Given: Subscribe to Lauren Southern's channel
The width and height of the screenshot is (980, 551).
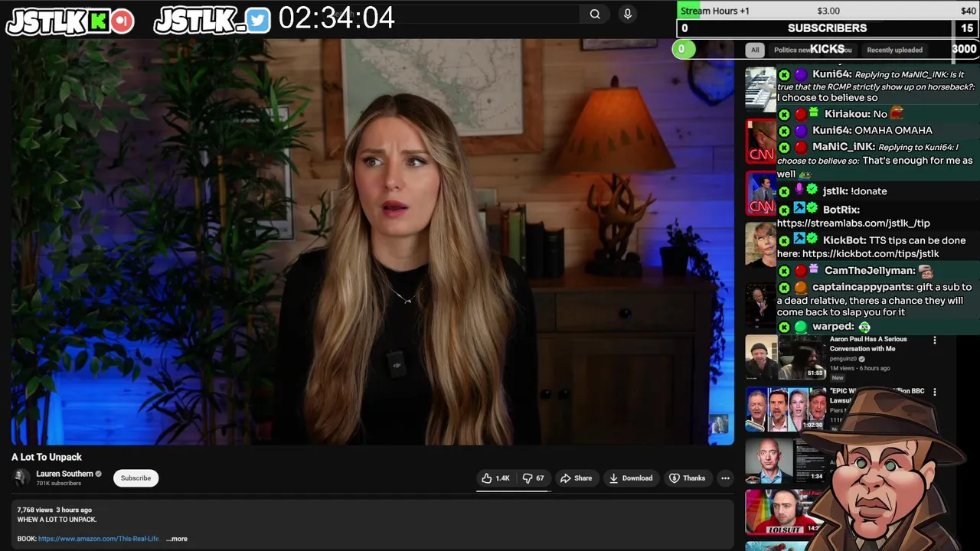Looking at the screenshot, I should tap(136, 478).
